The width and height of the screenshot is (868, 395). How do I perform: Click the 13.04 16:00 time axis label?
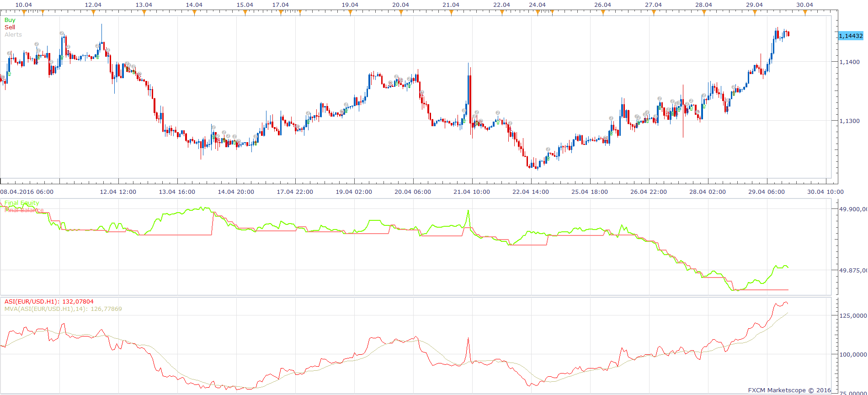[177, 192]
